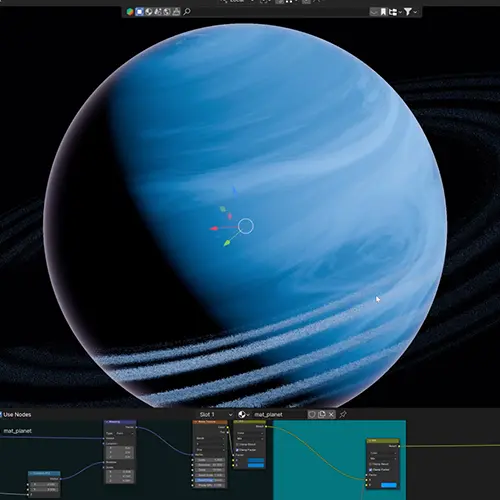This screenshot has height=500, width=500.
Task: Click the bookmark icon in top-right header
Action: tap(383, 12)
